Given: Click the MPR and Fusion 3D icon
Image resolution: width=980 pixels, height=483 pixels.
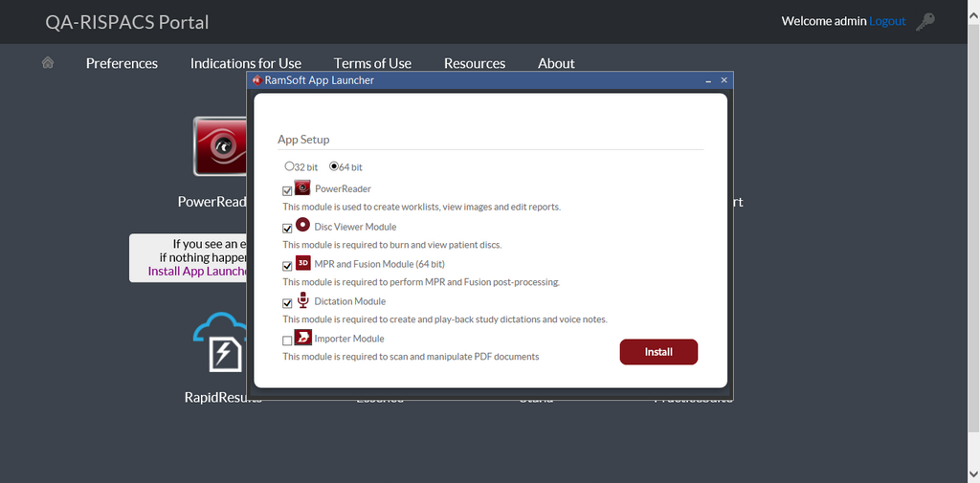Looking at the screenshot, I should click(x=302, y=263).
